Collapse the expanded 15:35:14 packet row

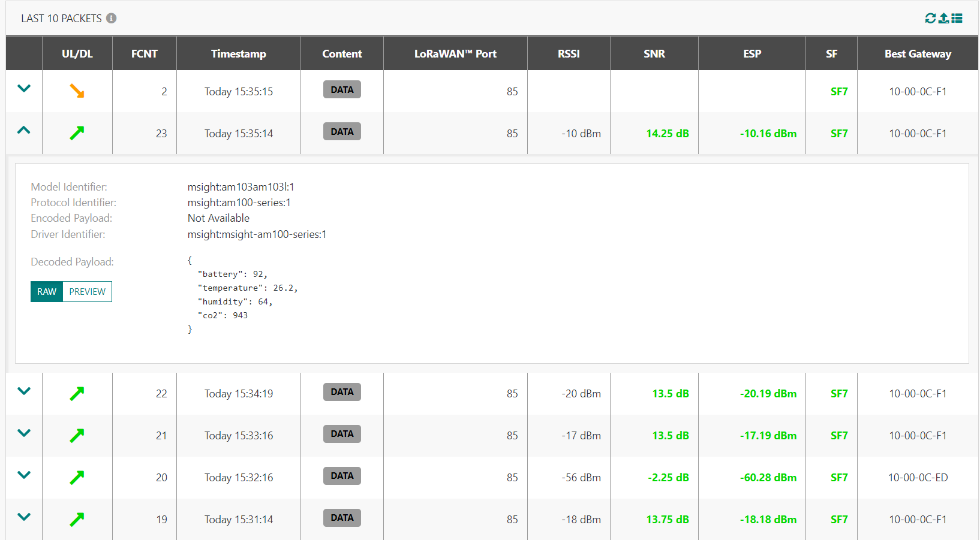click(24, 130)
